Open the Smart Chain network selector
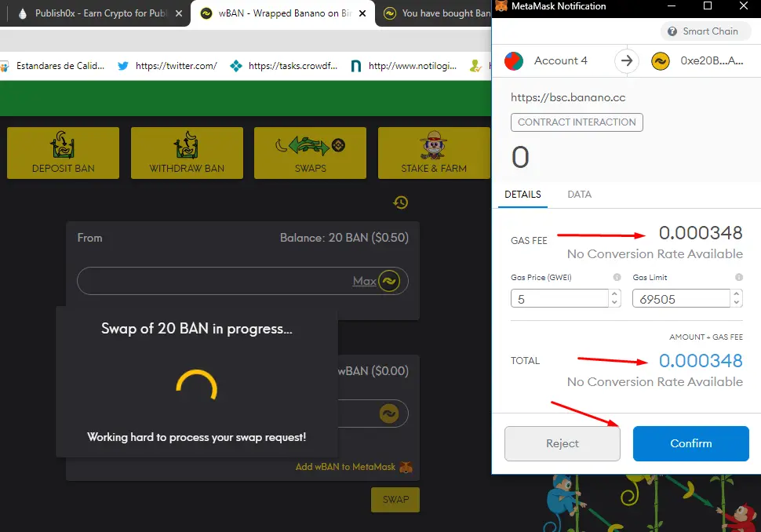 click(x=705, y=31)
